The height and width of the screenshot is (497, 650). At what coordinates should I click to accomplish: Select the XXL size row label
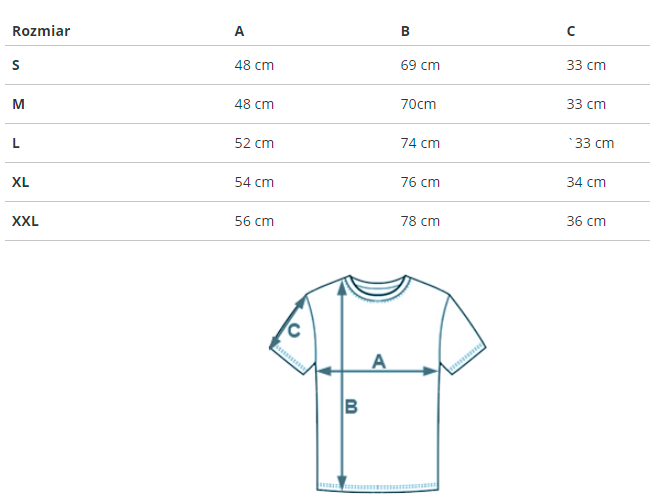pos(25,221)
